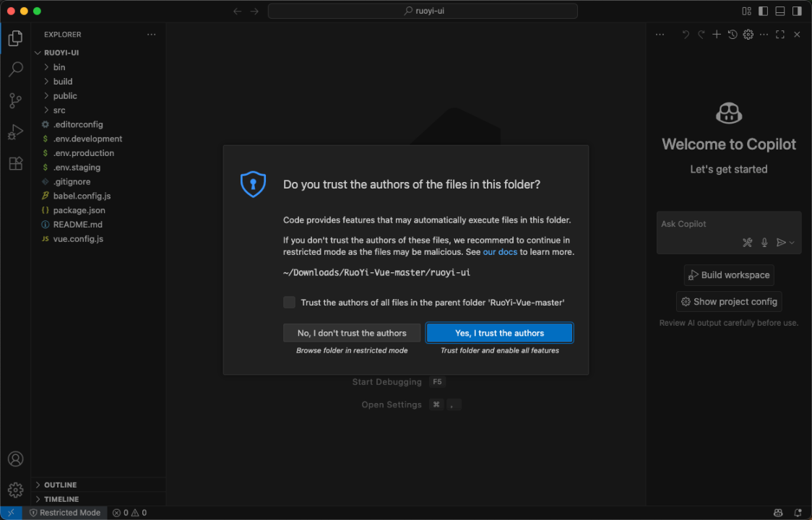Click Yes, I trust the authors

point(499,333)
